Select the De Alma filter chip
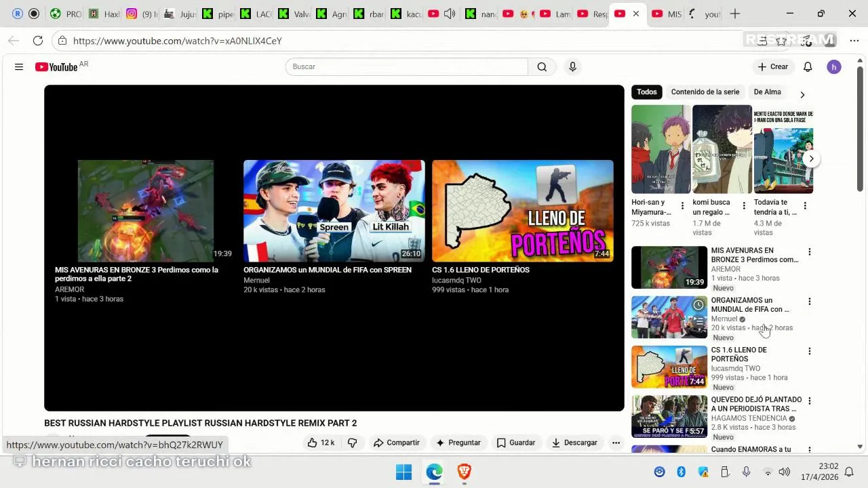The width and height of the screenshot is (868, 488). click(x=767, y=92)
